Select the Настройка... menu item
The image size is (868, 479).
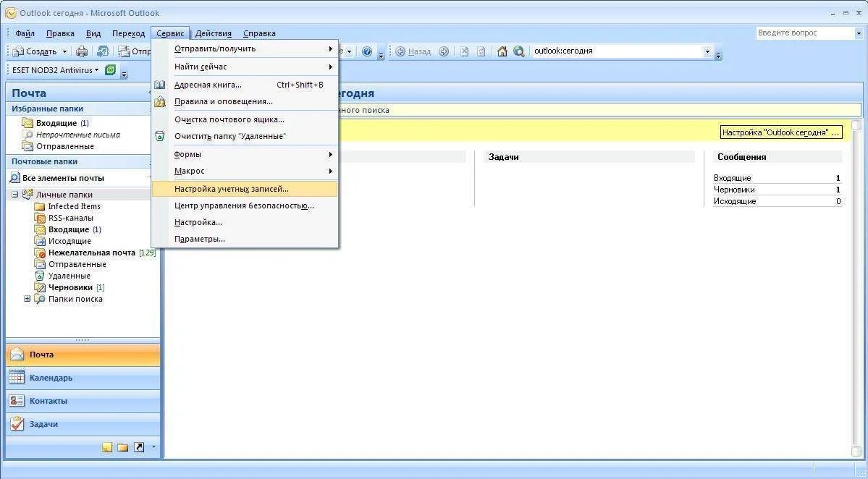pos(244,222)
